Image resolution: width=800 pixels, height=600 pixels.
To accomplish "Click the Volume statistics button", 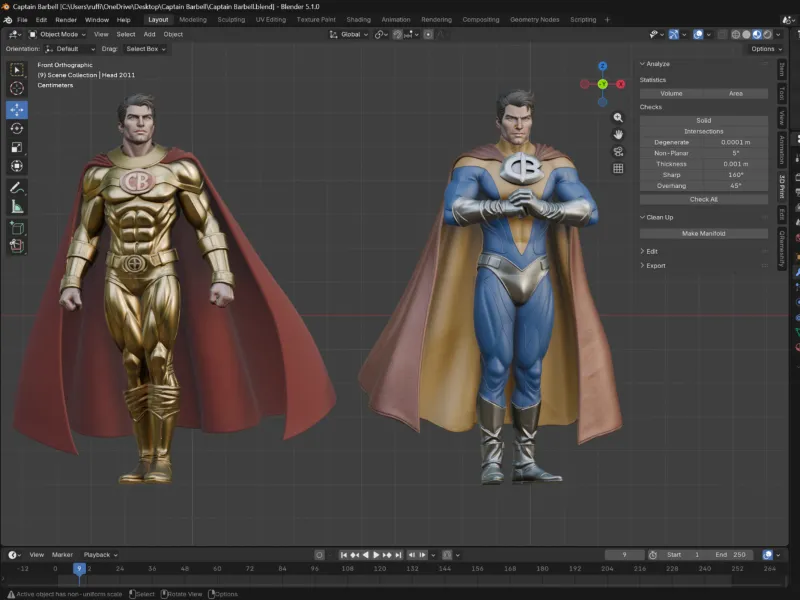I will [x=671, y=93].
